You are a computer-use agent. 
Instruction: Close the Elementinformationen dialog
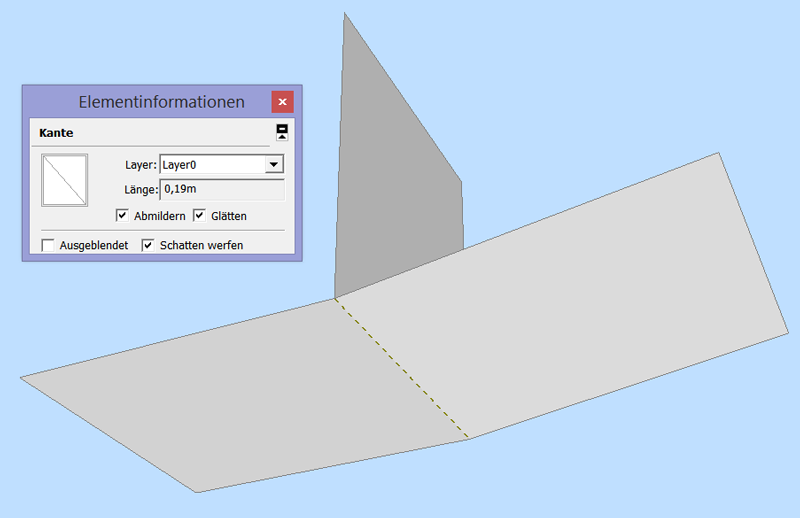(x=282, y=102)
